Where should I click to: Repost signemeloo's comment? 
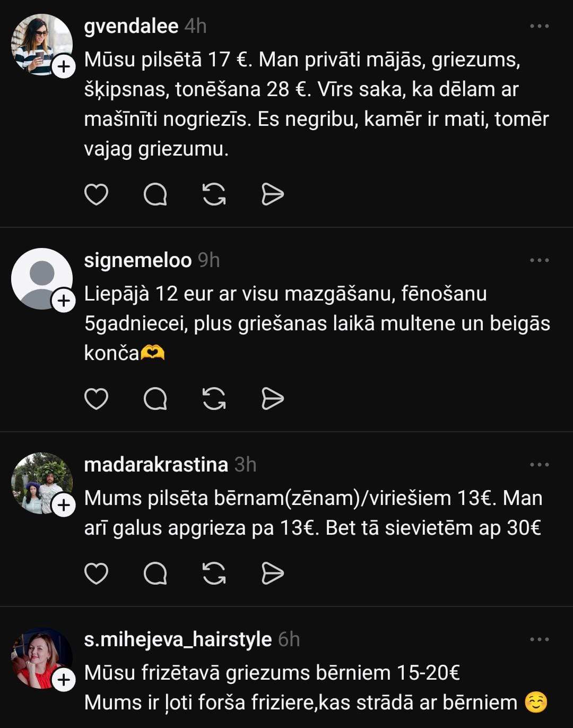tap(214, 399)
